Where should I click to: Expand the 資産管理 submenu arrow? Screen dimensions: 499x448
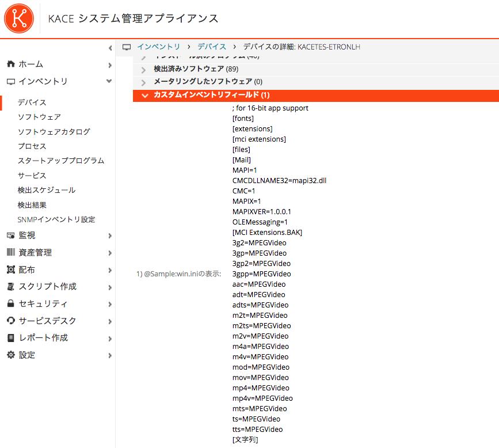[x=110, y=253]
